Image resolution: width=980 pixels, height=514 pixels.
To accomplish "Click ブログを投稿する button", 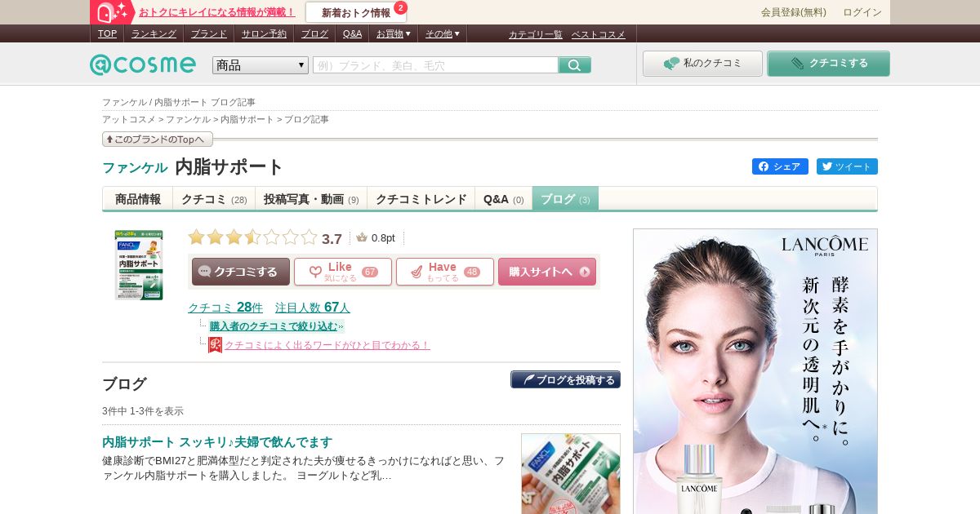I will 566,380.
